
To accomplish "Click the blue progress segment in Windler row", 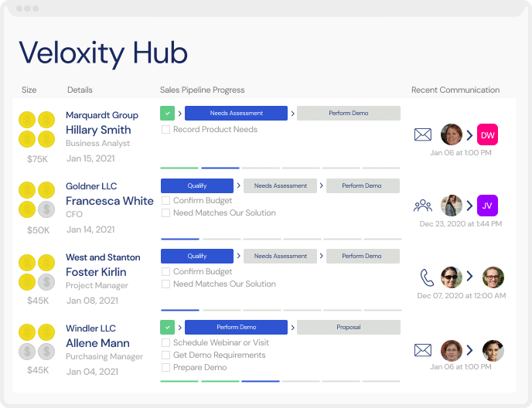I will (x=261, y=381).
